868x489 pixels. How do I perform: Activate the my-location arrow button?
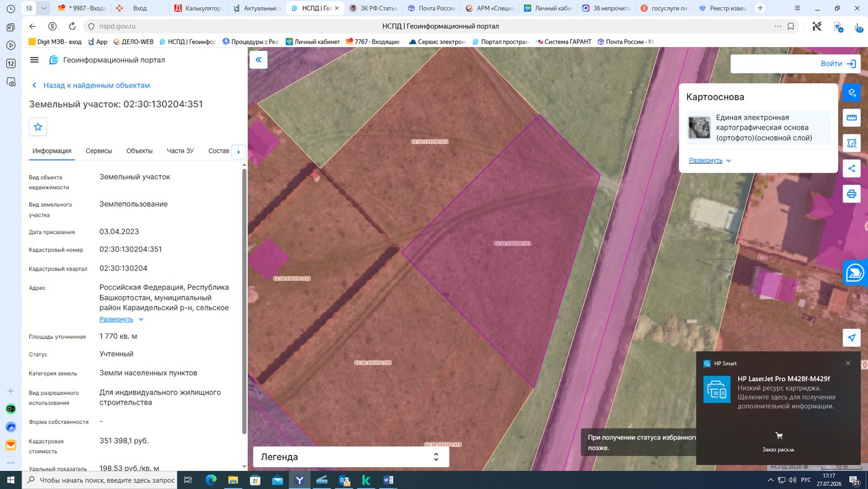coord(852,338)
